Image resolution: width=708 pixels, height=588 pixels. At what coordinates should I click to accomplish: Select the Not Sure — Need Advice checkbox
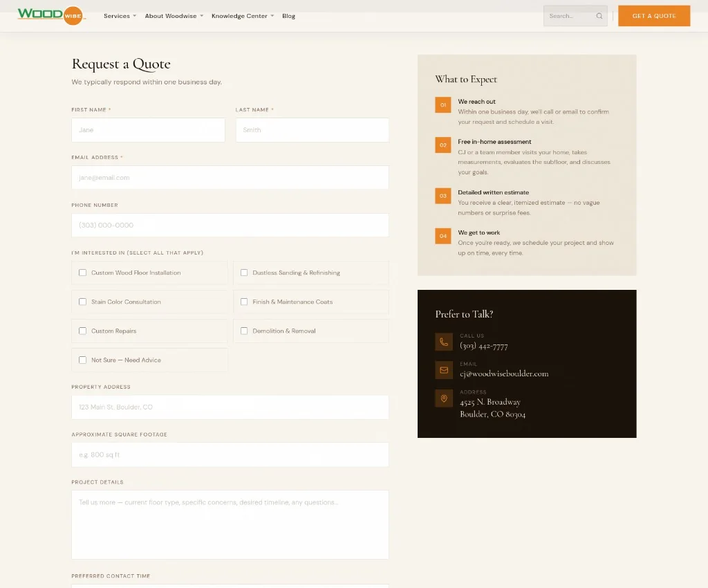(x=83, y=360)
